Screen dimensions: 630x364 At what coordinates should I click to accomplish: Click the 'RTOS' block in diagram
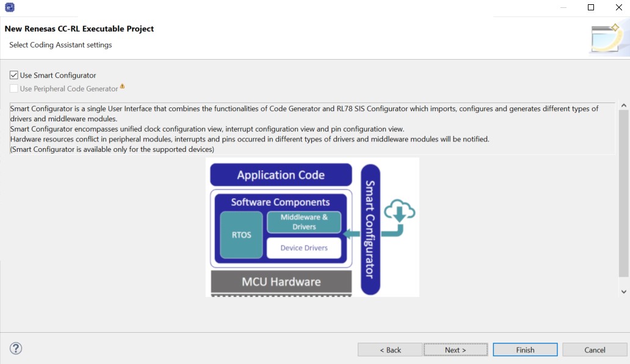coord(242,235)
